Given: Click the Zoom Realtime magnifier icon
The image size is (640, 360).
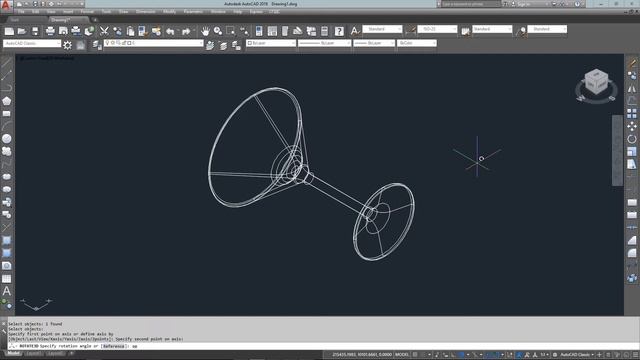Looking at the screenshot, I should point(218,31).
